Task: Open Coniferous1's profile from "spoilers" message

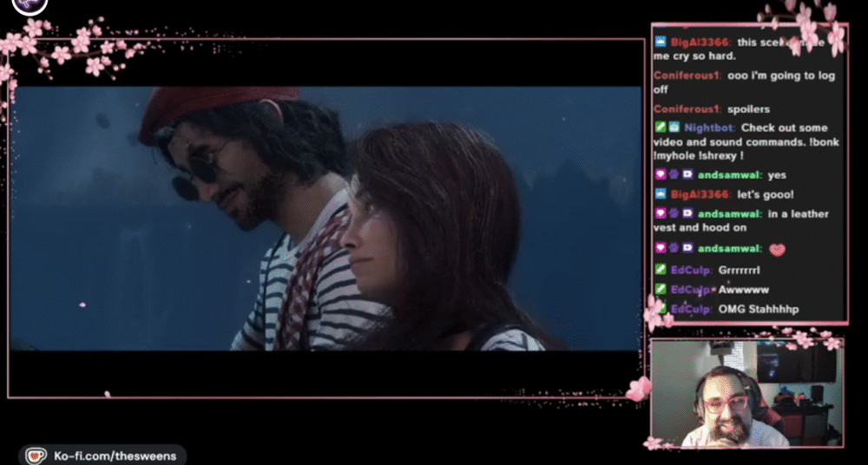Action: coord(687,110)
